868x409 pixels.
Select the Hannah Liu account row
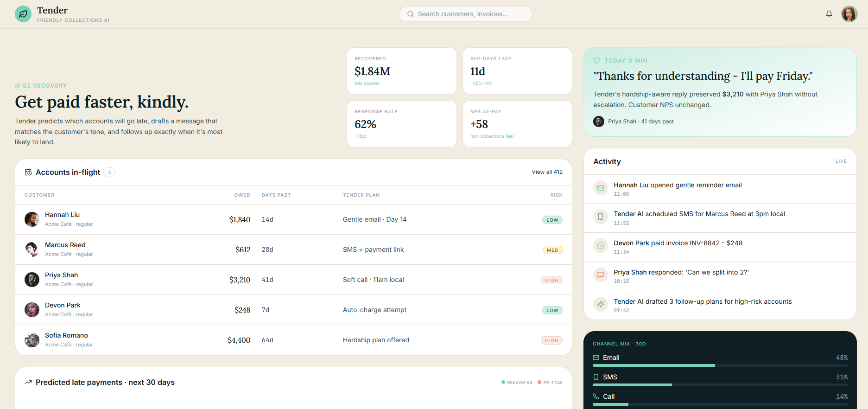click(x=293, y=219)
